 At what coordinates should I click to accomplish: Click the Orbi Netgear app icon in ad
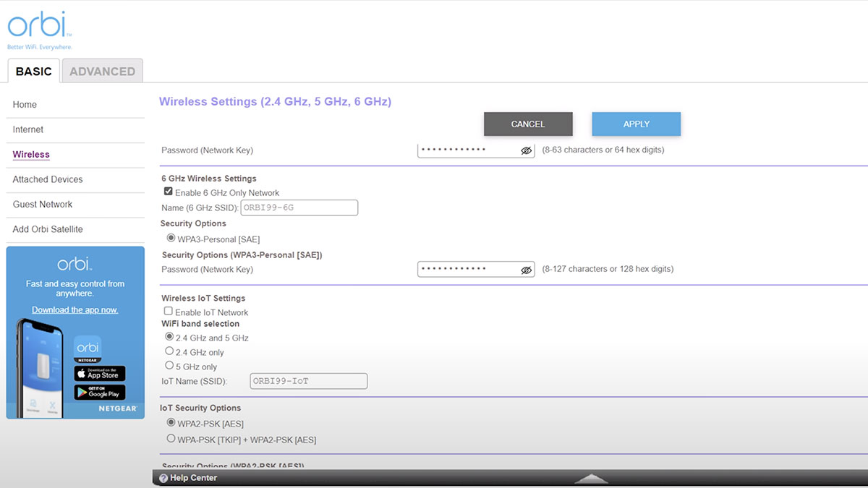(88, 349)
